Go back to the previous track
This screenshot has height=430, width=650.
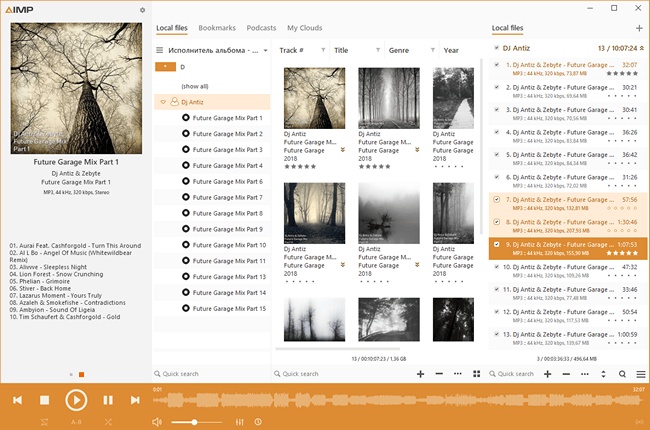17,400
